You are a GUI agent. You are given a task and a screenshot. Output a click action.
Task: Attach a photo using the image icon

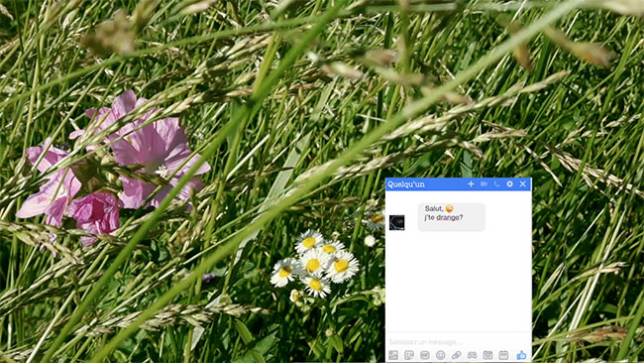coord(393,355)
